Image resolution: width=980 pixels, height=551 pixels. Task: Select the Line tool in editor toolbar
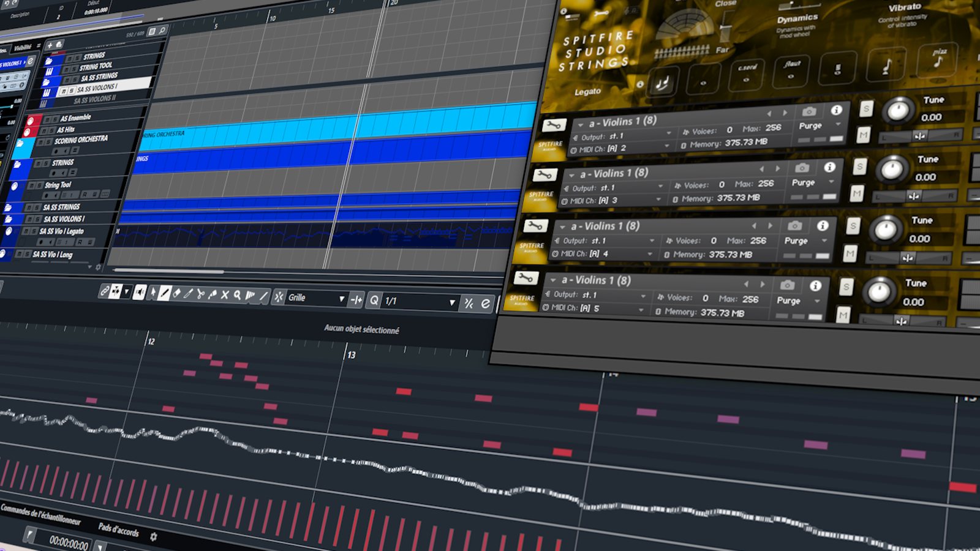[264, 296]
